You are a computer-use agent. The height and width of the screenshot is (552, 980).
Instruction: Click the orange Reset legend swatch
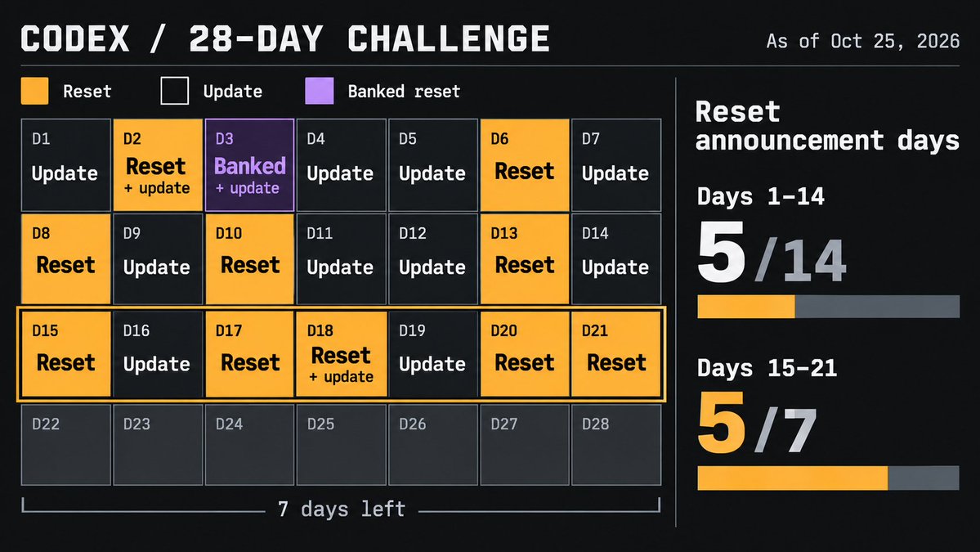34,91
